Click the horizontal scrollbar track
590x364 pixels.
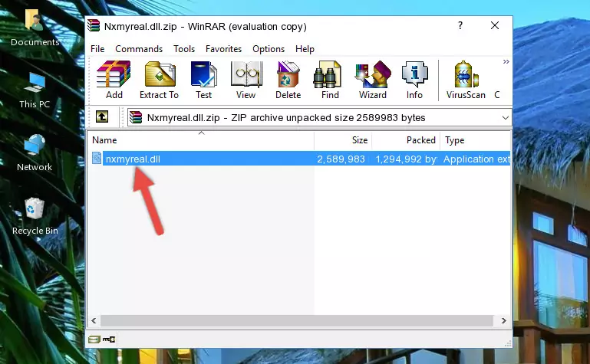(297, 321)
